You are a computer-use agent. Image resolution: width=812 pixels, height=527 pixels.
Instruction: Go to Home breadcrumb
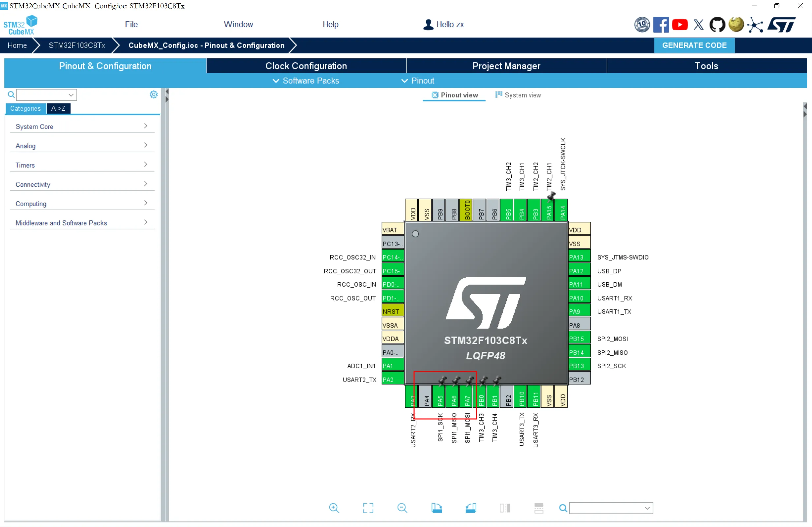(x=17, y=45)
